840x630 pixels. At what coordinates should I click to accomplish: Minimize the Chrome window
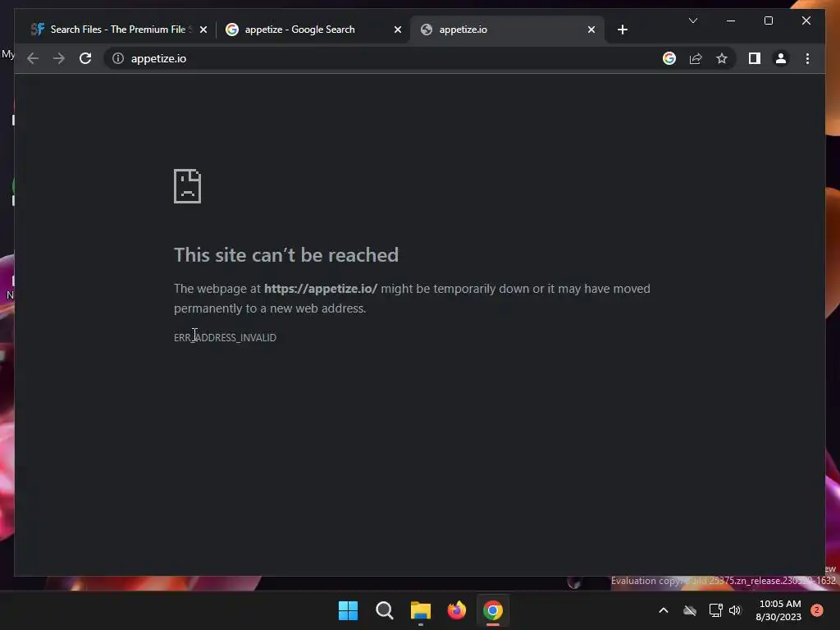point(731,21)
